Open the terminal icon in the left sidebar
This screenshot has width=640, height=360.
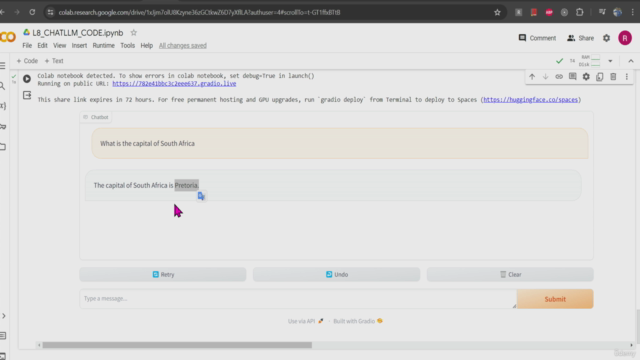click(x=3, y=356)
